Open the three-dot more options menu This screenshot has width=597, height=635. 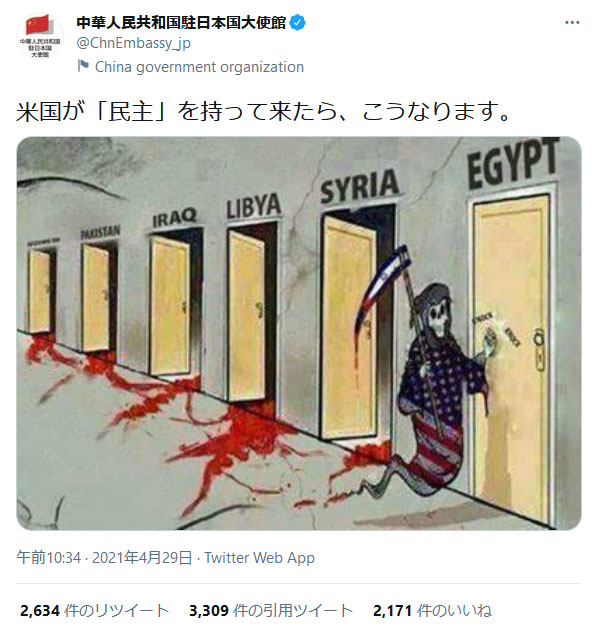point(572,23)
